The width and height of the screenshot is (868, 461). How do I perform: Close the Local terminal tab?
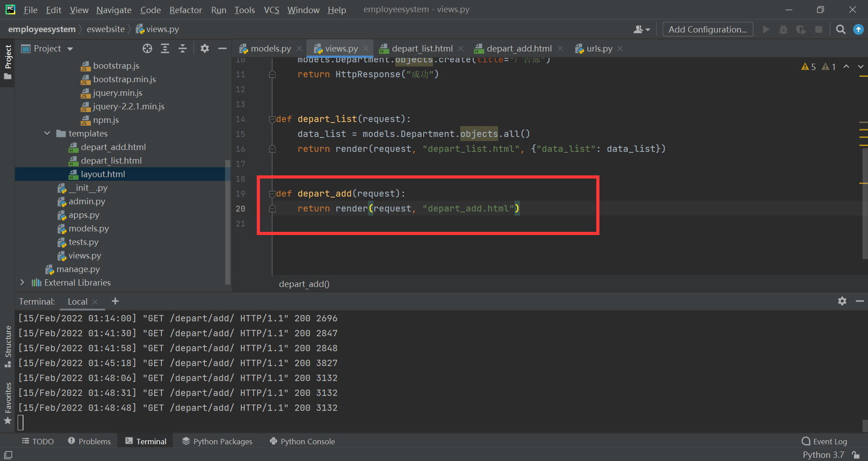click(x=95, y=302)
